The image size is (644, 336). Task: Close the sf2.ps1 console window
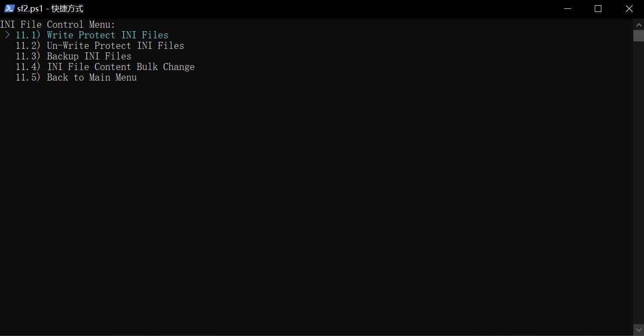[x=629, y=9]
